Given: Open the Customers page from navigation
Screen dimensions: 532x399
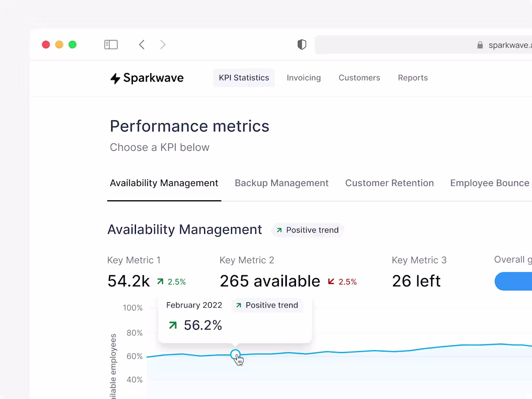Looking at the screenshot, I should pyautogui.click(x=359, y=77).
